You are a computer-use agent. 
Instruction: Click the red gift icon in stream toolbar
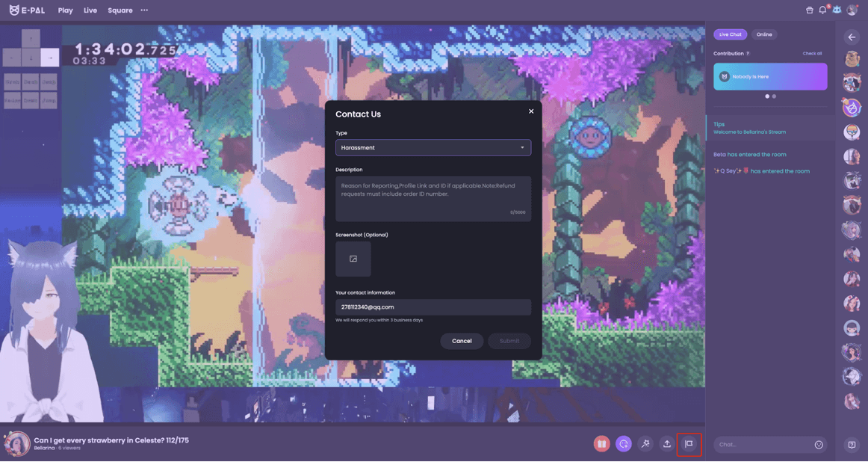pos(601,444)
